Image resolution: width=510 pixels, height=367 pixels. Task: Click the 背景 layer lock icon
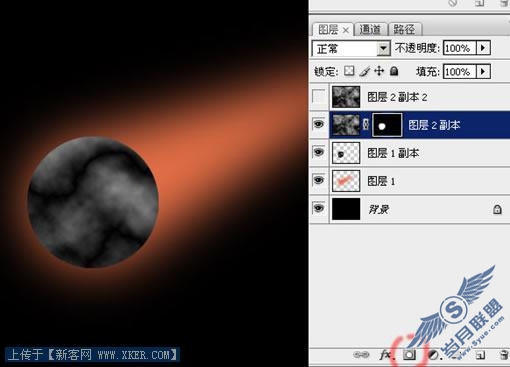click(497, 209)
